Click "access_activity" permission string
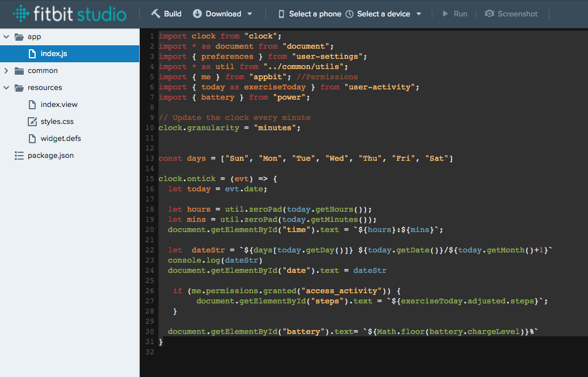588x377 pixels. coord(342,291)
